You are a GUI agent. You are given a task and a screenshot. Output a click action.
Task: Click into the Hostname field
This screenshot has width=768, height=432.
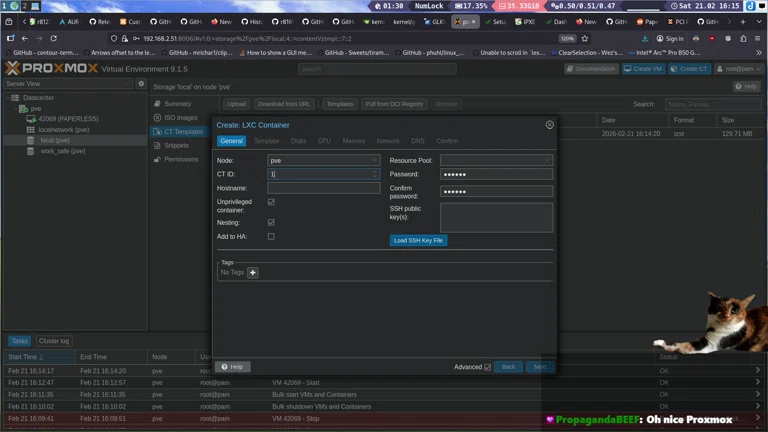pos(323,188)
